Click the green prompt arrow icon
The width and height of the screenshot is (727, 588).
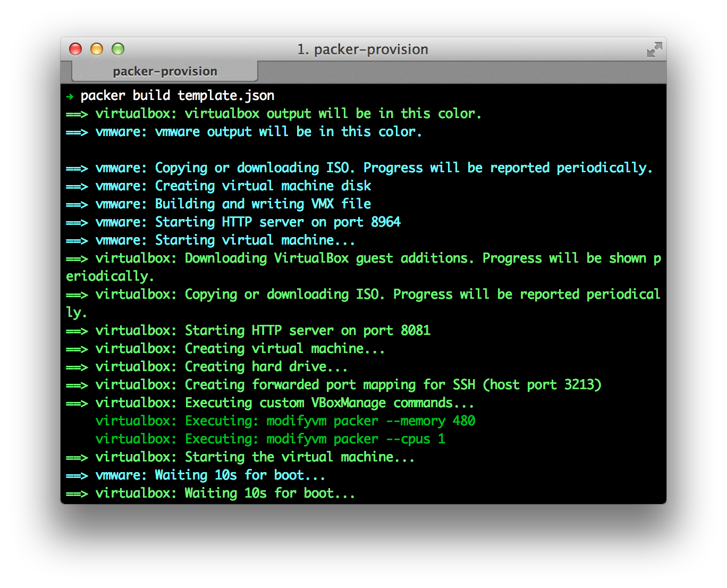pos(70,96)
